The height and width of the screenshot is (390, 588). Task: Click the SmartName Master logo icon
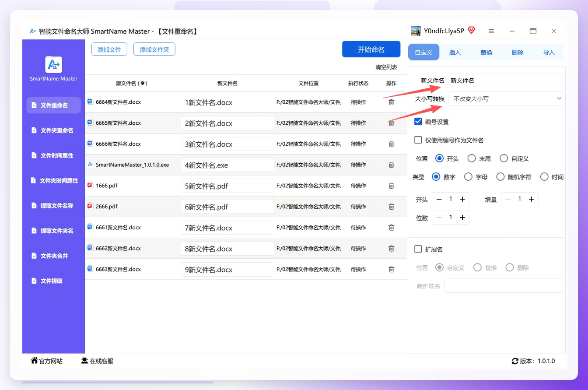pos(53,65)
